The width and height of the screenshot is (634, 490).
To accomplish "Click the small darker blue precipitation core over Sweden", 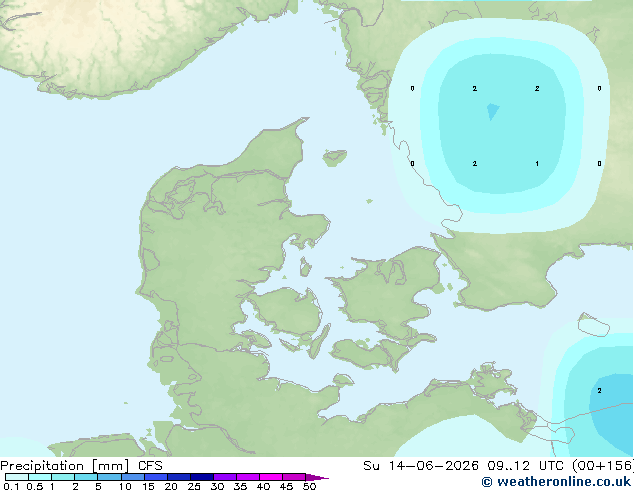I will tap(492, 111).
